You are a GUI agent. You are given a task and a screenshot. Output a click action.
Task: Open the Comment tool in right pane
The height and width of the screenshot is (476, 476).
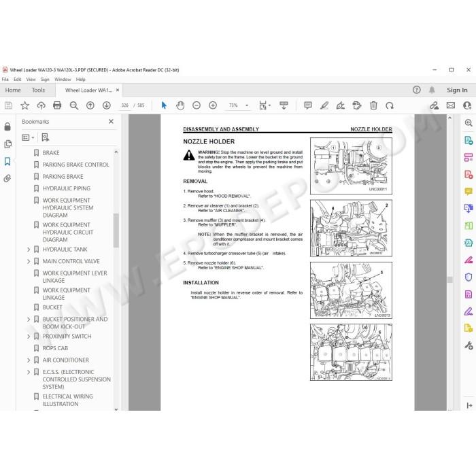pos(469,191)
